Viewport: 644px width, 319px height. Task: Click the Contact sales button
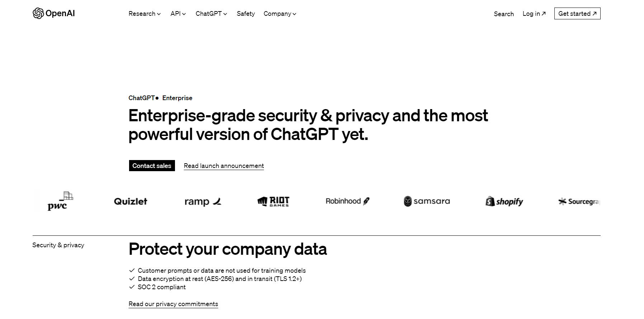pyautogui.click(x=152, y=165)
